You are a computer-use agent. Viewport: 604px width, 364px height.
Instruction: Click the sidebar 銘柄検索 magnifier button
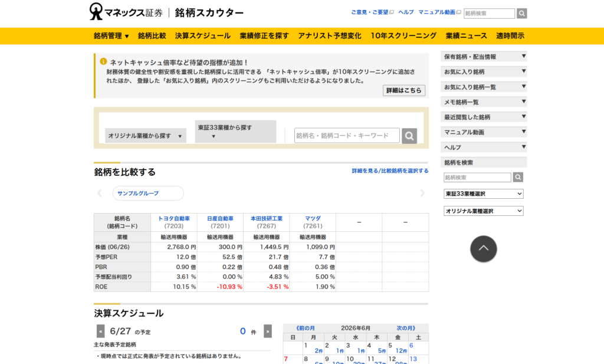tap(518, 177)
